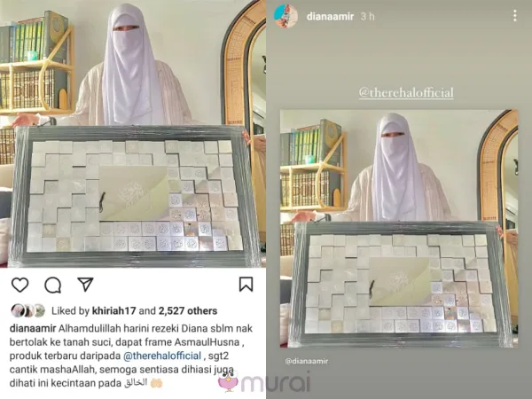The image size is (532, 399).
Task: Like the post with the heart icon
Action: 20,285
